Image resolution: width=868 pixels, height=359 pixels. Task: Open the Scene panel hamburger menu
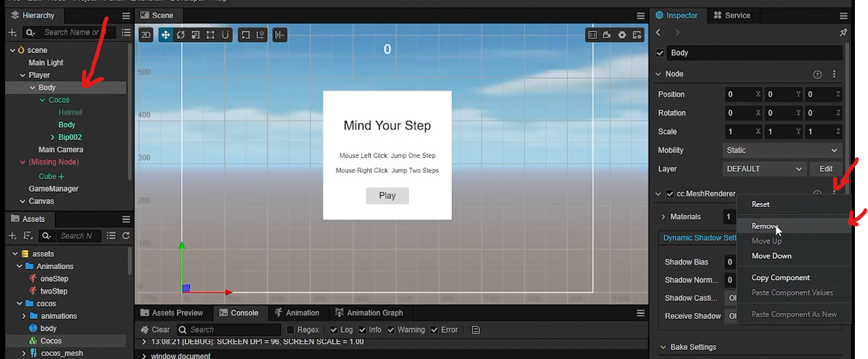640,16
